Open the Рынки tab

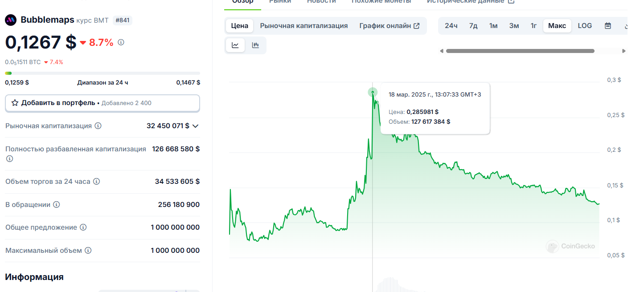click(x=280, y=1)
